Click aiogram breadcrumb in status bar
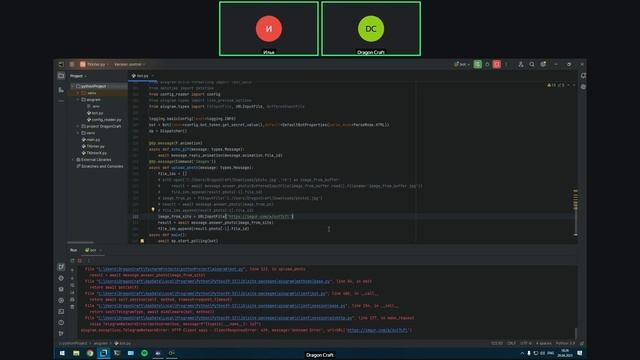This screenshot has height=360, width=640. 101,343
